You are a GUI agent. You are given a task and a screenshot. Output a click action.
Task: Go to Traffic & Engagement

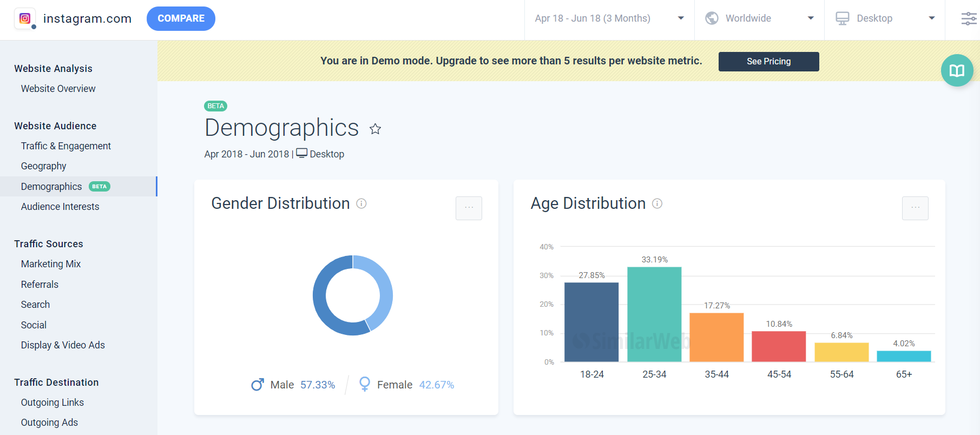(66, 146)
